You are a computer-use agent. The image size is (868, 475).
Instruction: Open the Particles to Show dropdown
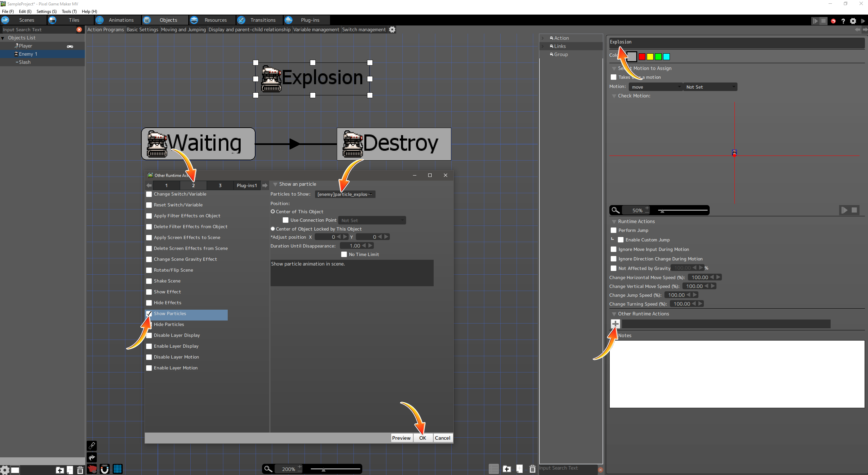click(345, 194)
